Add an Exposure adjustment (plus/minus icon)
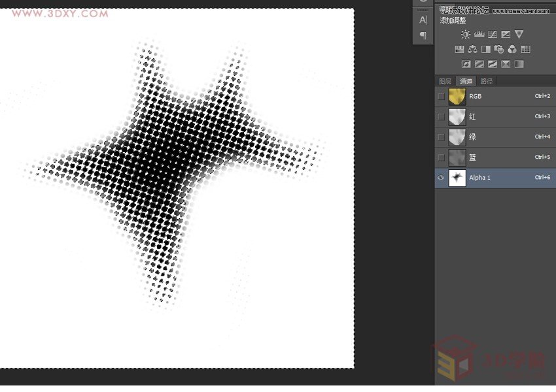The height and width of the screenshot is (392, 556). [506, 35]
